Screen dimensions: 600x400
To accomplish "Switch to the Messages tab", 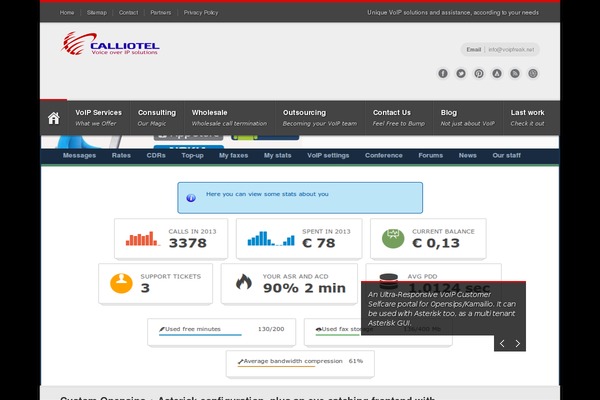I will point(80,155).
